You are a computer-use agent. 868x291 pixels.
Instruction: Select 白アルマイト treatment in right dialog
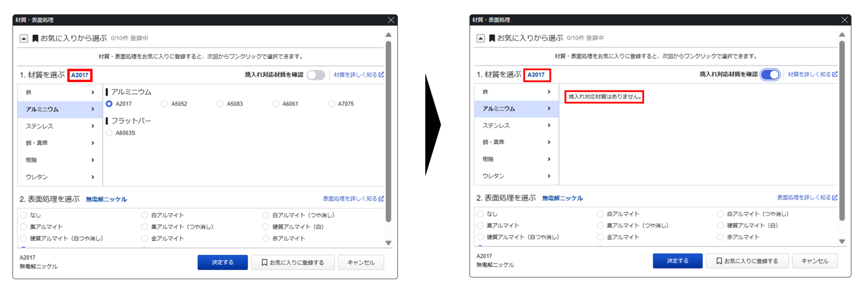[601, 214]
